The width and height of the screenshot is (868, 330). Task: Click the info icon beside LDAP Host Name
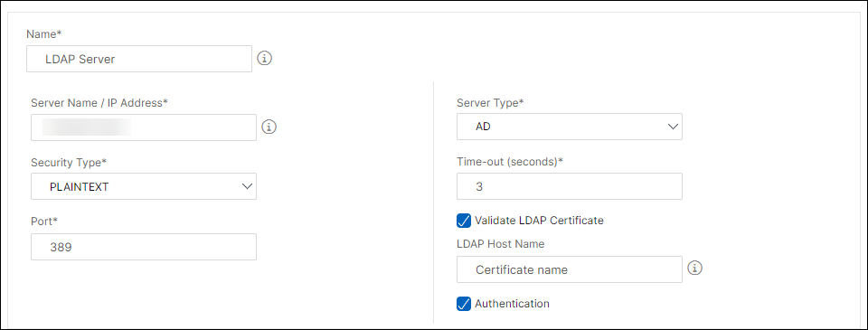click(694, 269)
